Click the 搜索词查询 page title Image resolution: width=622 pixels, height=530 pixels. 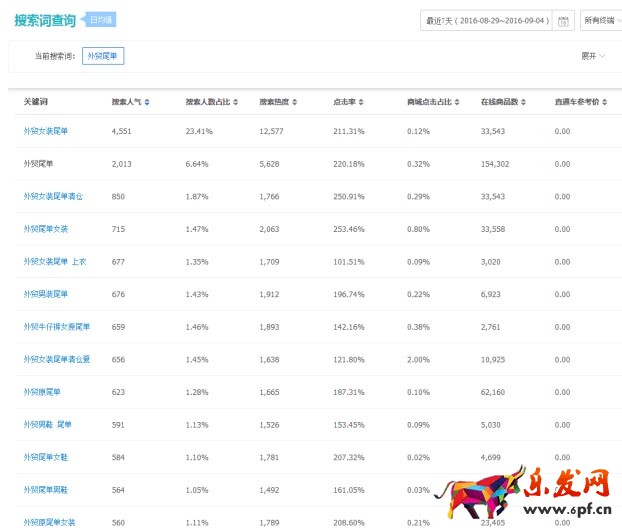[47, 19]
